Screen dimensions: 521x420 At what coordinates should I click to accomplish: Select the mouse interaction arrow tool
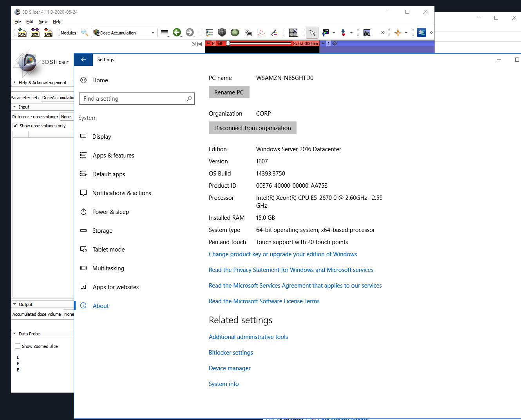(312, 33)
